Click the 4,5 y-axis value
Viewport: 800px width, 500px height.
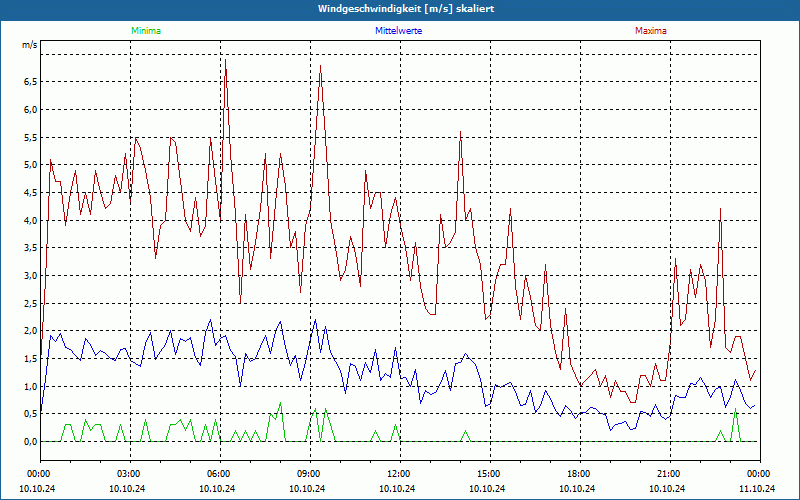(x=31, y=192)
